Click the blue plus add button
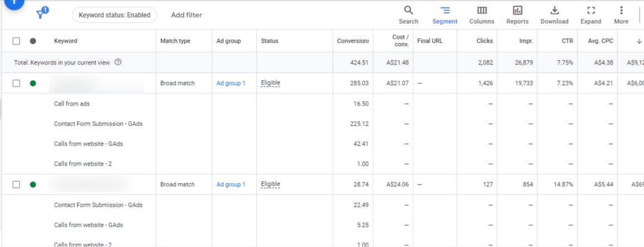This screenshot has height=247, width=644. pyautogui.click(x=14, y=3)
